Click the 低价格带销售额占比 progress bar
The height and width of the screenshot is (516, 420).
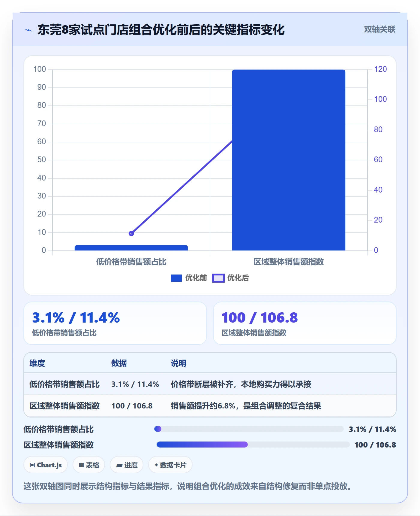pyautogui.click(x=249, y=429)
